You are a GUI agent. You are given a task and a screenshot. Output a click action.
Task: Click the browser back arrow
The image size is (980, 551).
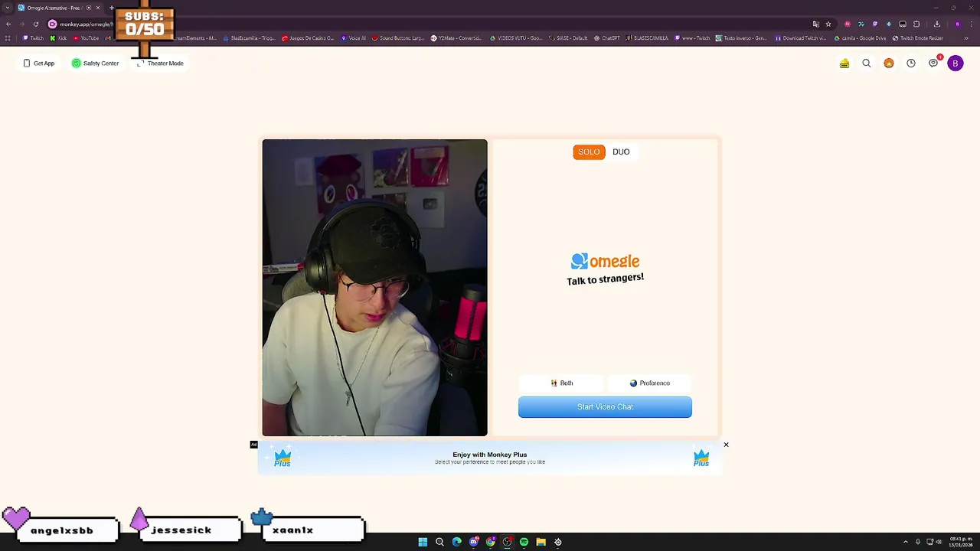(x=8, y=24)
